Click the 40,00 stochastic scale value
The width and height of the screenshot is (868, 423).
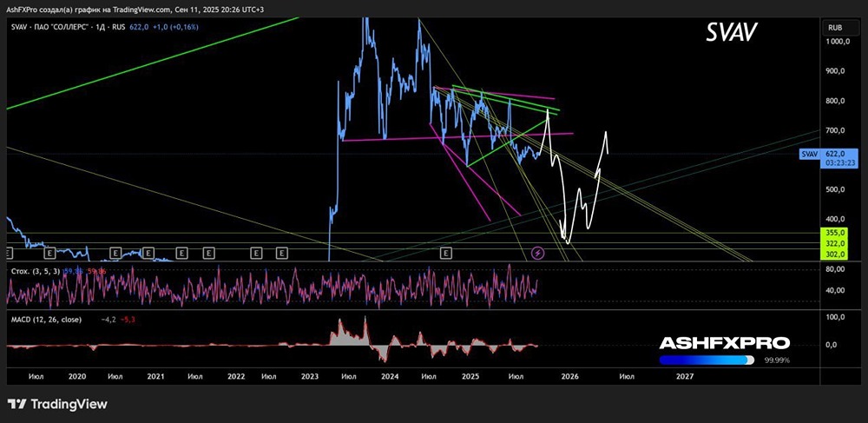coord(835,290)
